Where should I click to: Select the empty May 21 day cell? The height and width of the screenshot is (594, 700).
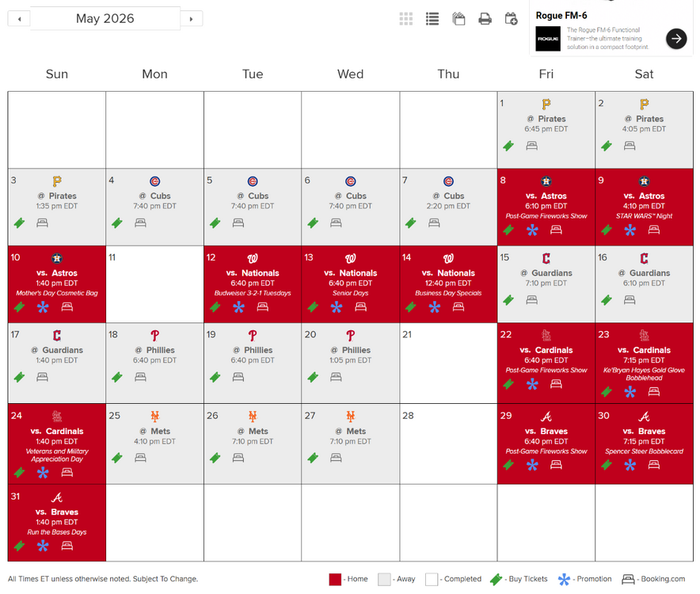[448, 363]
